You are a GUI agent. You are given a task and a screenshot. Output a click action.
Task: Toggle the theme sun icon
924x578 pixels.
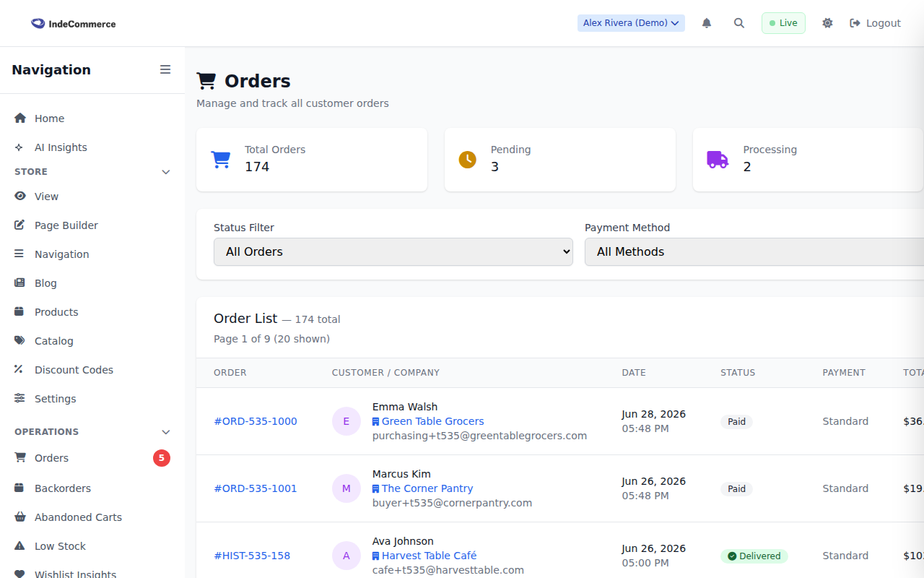pyautogui.click(x=827, y=23)
